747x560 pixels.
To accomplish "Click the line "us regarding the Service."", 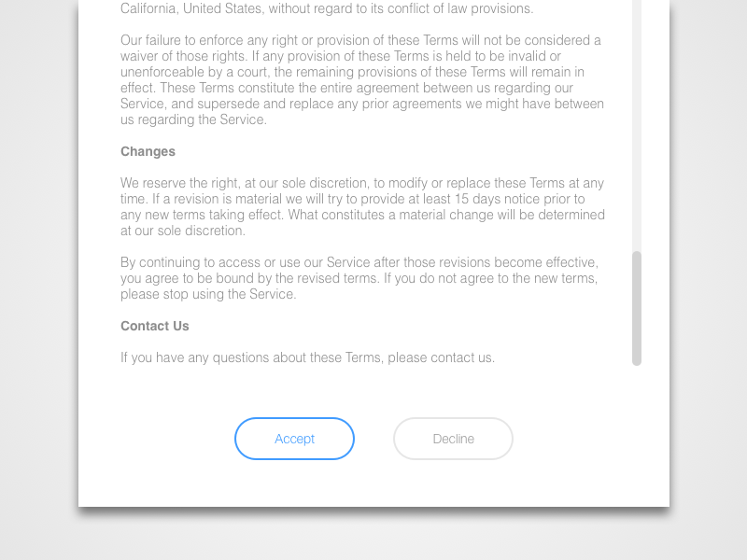I will click(x=193, y=119).
